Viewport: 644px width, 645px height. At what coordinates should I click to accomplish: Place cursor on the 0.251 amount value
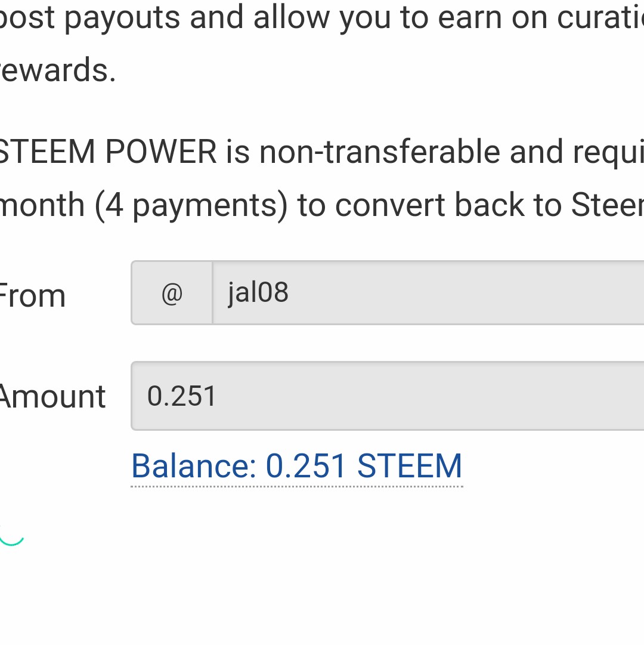point(182,396)
